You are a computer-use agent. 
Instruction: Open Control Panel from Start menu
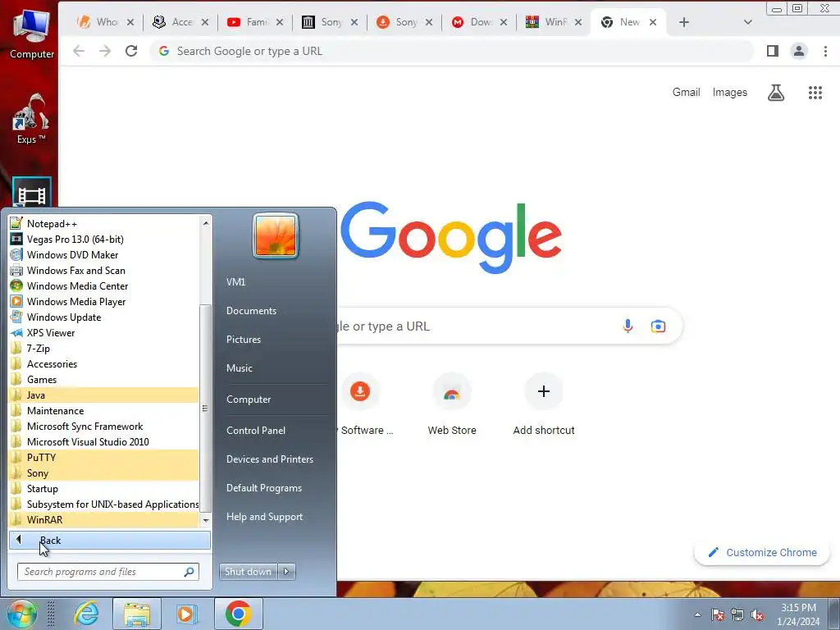[x=256, y=431]
